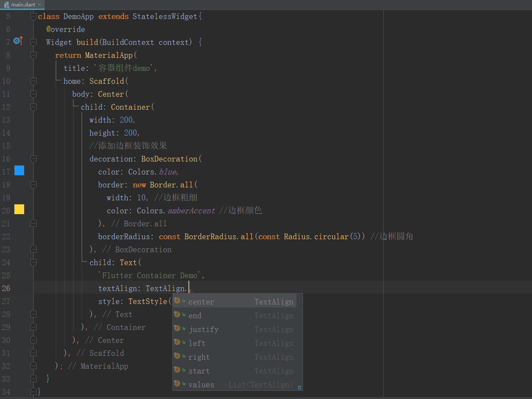Click the '容器组件demo' title string
Image resolution: width=532 pixels, height=399 pixels.
[125, 68]
